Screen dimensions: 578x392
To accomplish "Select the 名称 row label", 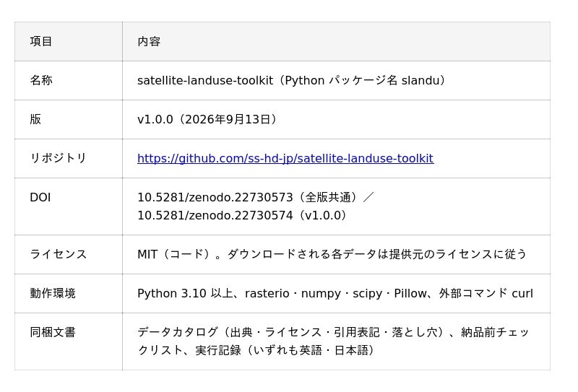I will [x=41, y=80].
